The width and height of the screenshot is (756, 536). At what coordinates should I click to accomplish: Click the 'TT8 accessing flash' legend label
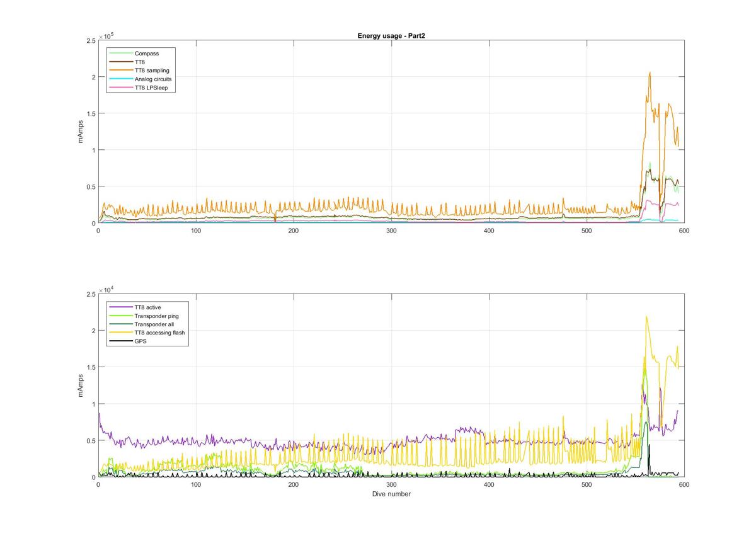coord(159,333)
